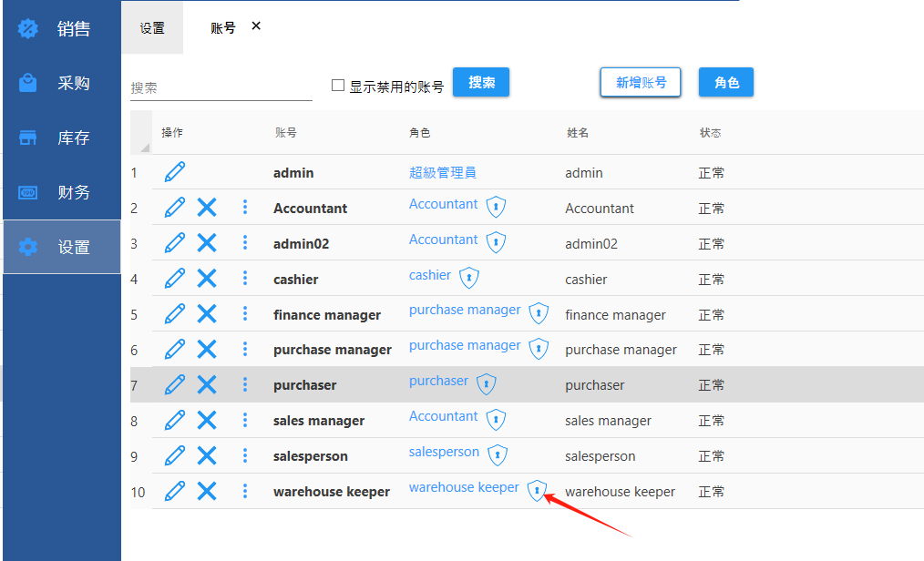Click the 新增账号 button
Image resolution: width=924 pixels, height=561 pixels.
641,82
